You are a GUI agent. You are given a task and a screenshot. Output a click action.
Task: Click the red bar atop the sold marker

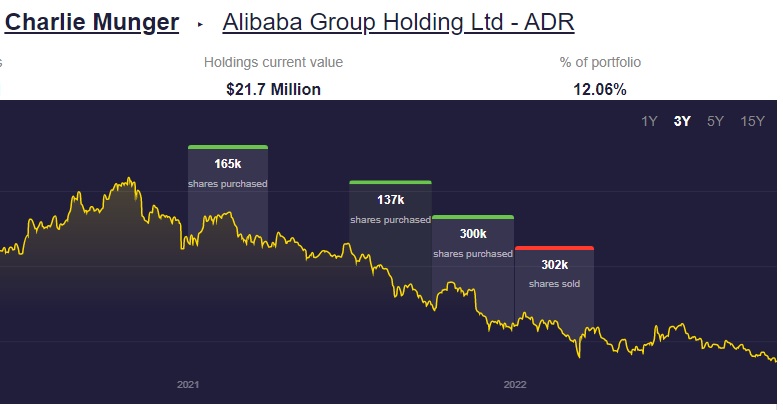[554, 248]
